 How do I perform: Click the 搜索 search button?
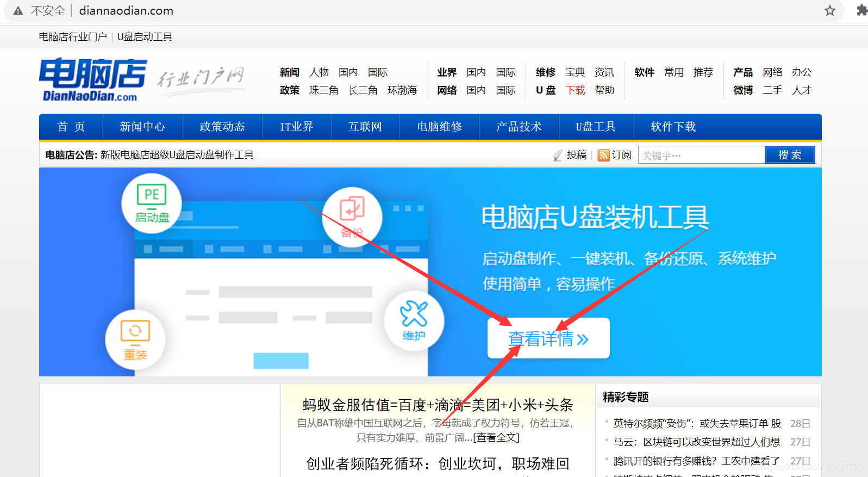point(790,155)
